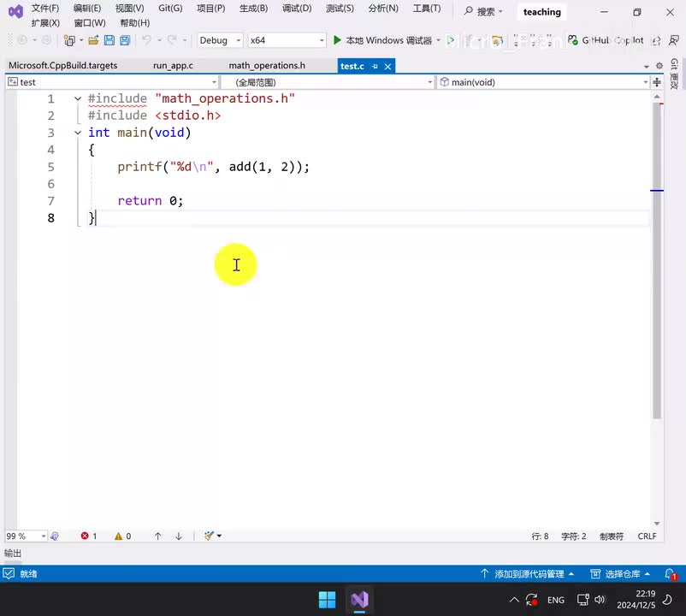This screenshot has height=616, width=686.
Task: Switch to the math_operations.h tab
Action: [267, 66]
